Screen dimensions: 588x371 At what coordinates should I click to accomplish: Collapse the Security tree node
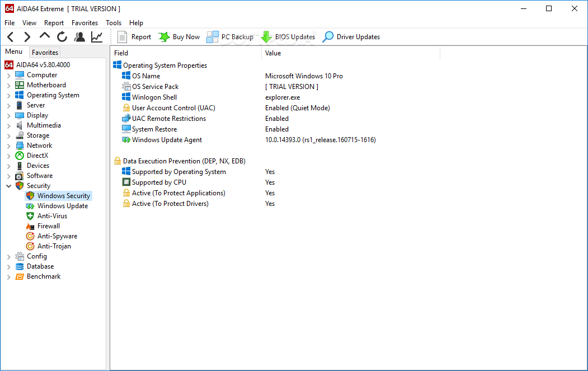pos(8,186)
